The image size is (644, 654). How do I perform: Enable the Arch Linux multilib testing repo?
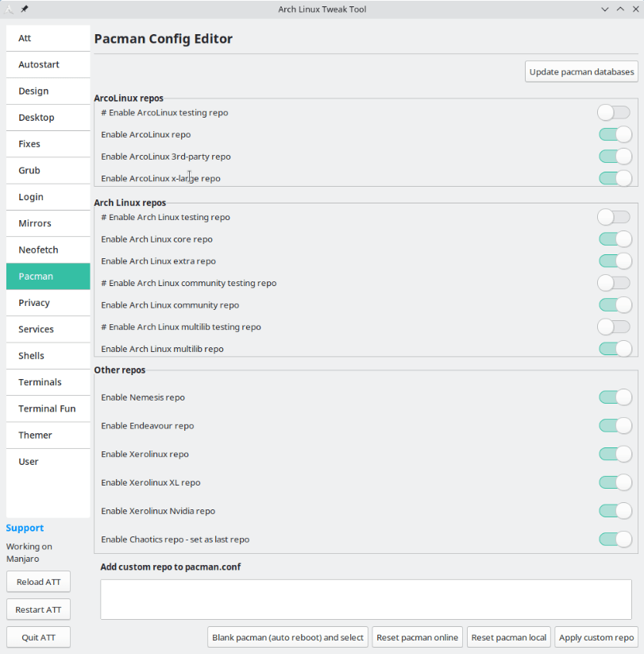614,327
